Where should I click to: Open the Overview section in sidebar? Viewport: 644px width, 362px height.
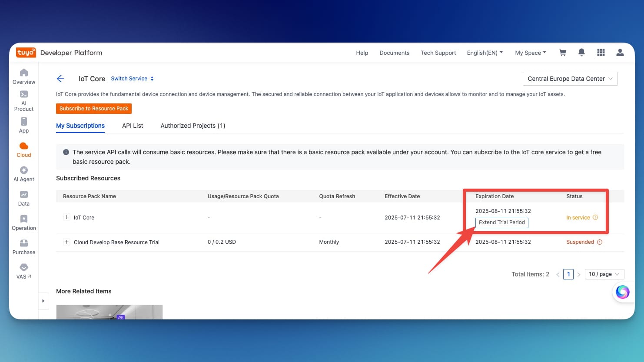click(x=24, y=76)
